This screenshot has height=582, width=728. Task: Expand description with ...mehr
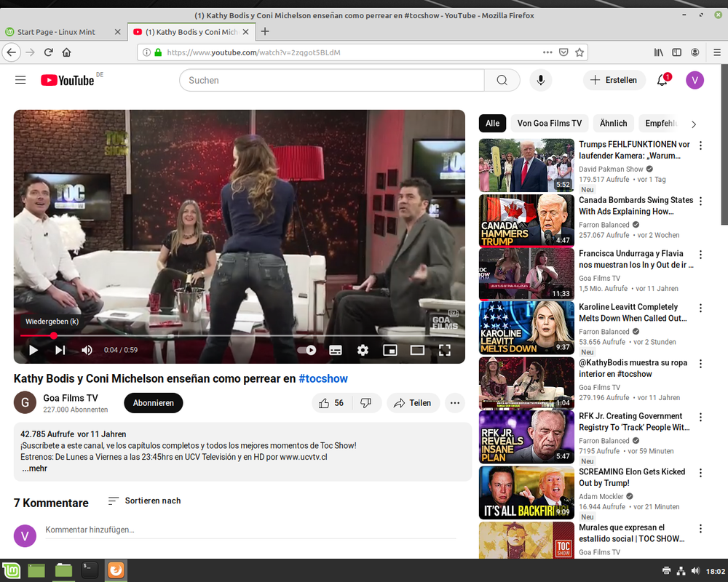click(x=35, y=469)
